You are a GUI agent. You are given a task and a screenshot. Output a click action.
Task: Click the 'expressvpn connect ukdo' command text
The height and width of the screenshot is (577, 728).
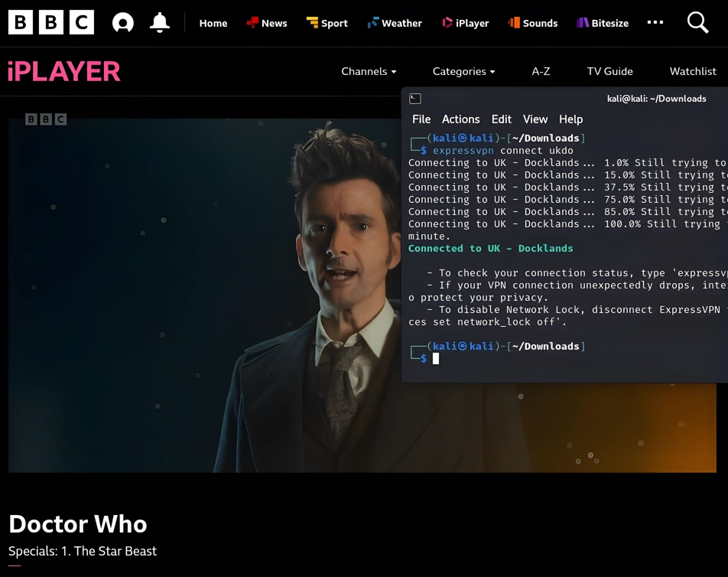(x=503, y=151)
